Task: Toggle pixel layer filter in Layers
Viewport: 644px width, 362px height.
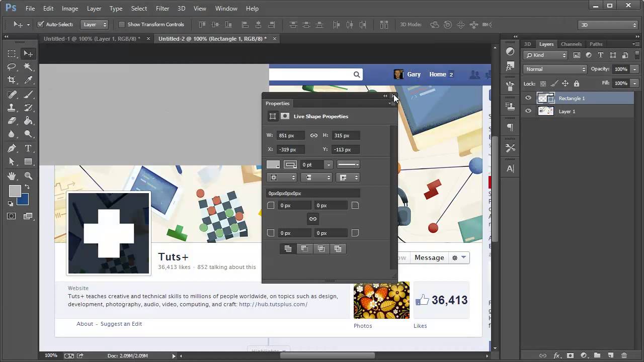Action: [577, 55]
